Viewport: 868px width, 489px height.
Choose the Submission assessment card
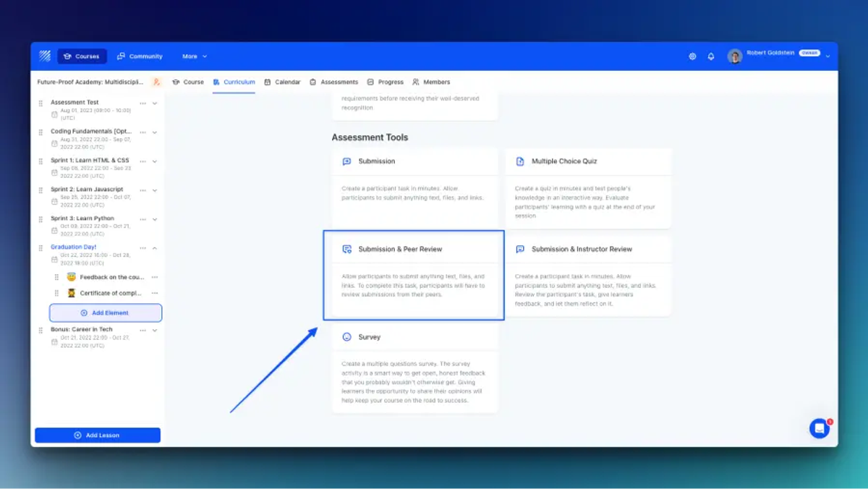(415, 188)
